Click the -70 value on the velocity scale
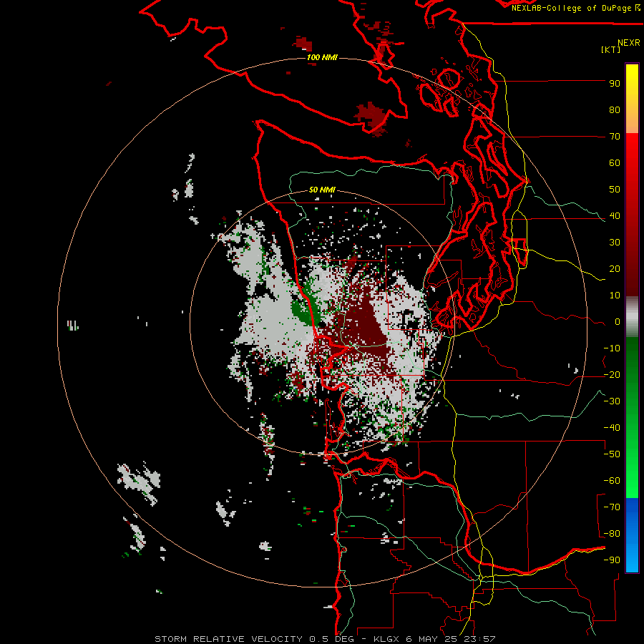 click(612, 507)
